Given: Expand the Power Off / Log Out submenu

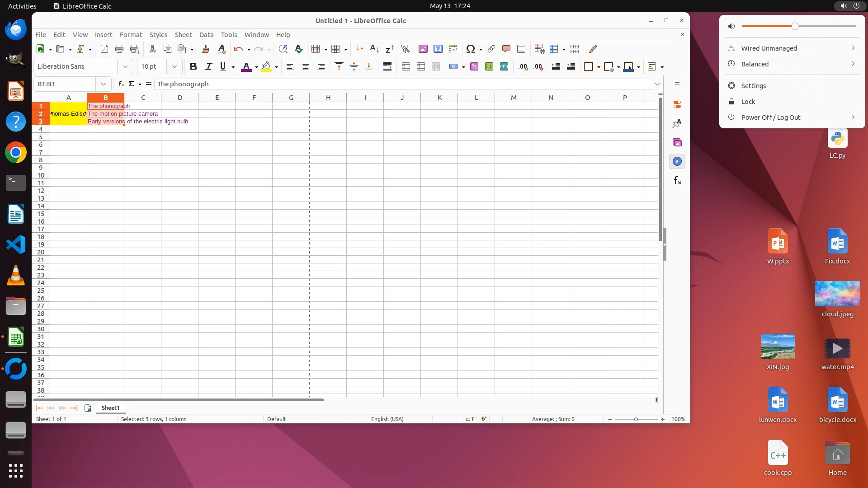Looking at the screenshot, I should click(x=853, y=117).
